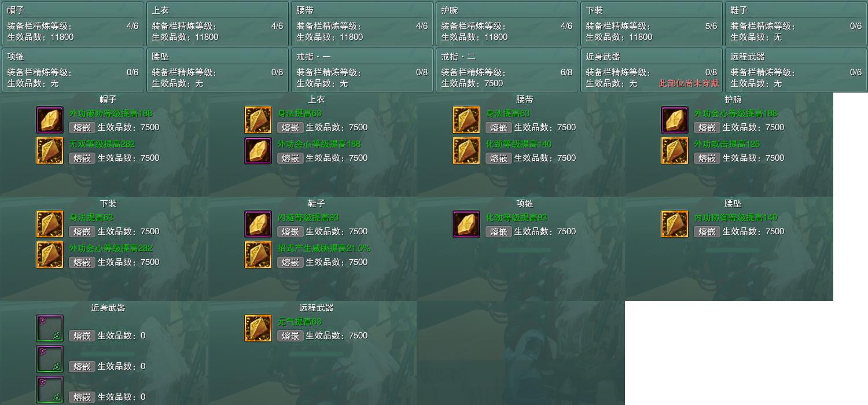The height and width of the screenshot is (405, 868).
Task: Open the 下装 panel showing level 5/6
Action: tap(651, 24)
